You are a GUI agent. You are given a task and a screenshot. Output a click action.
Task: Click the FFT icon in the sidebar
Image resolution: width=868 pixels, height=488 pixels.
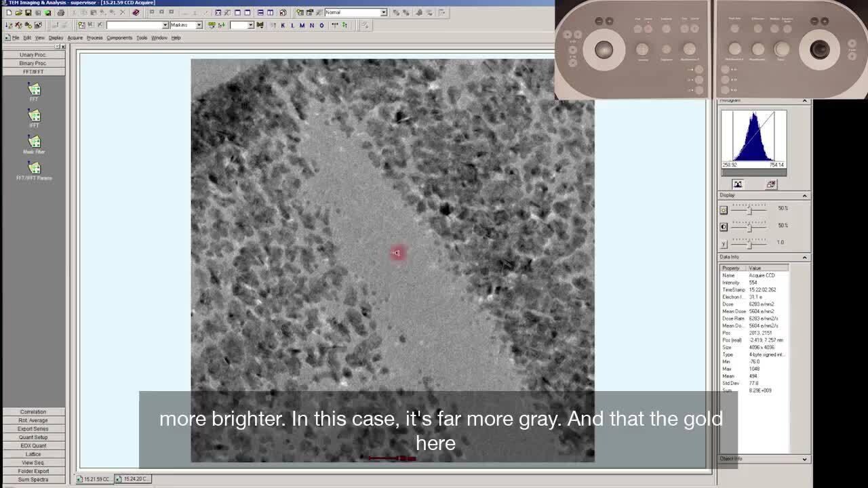point(34,89)
